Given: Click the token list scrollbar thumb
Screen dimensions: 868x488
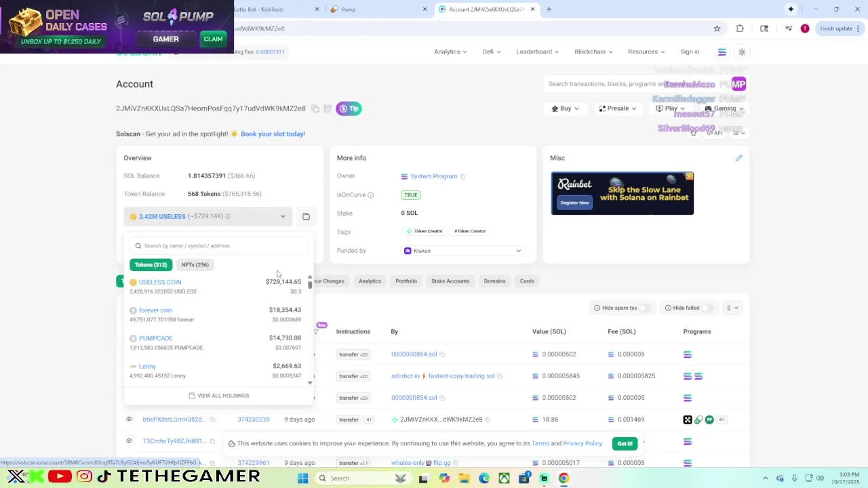Looking at the screenshot, I should 310,285.
